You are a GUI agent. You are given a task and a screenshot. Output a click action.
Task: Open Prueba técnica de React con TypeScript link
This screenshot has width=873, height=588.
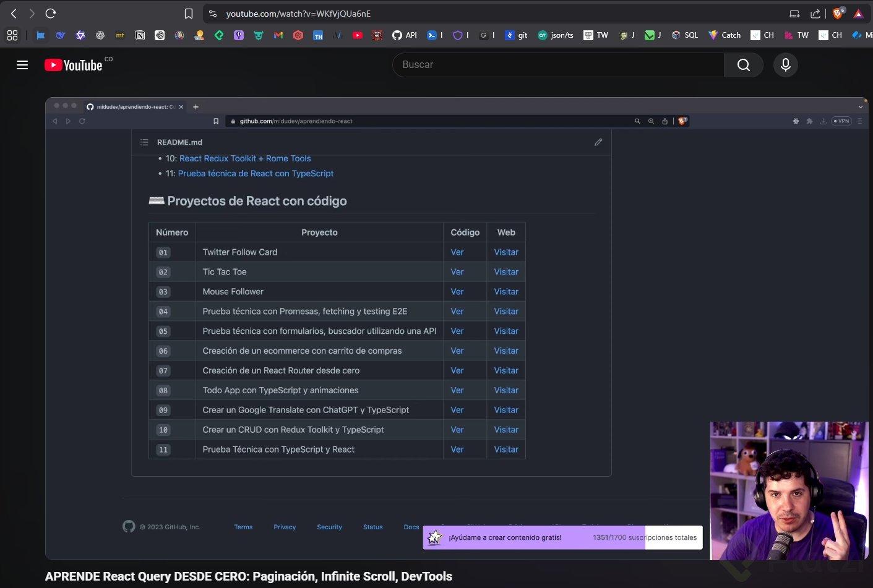click(x=256, y=174)
